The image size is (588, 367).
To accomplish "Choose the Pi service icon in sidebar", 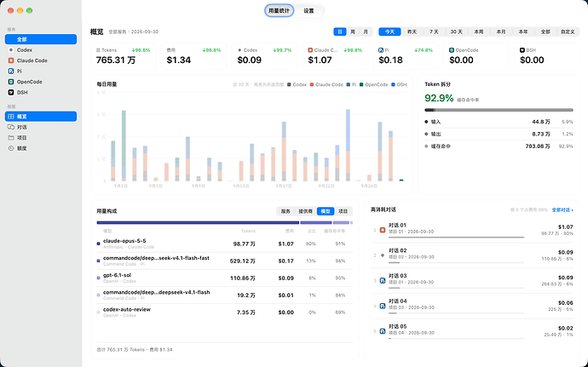I will pyautogui.click(x=11, y=71).
